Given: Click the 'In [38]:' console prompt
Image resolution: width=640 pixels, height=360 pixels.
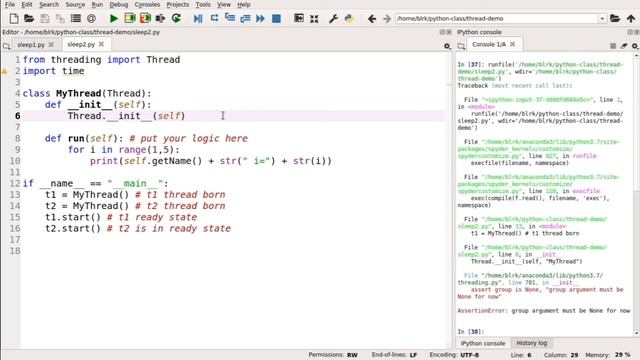Looking at the screenshot, I should coord(471,331).
